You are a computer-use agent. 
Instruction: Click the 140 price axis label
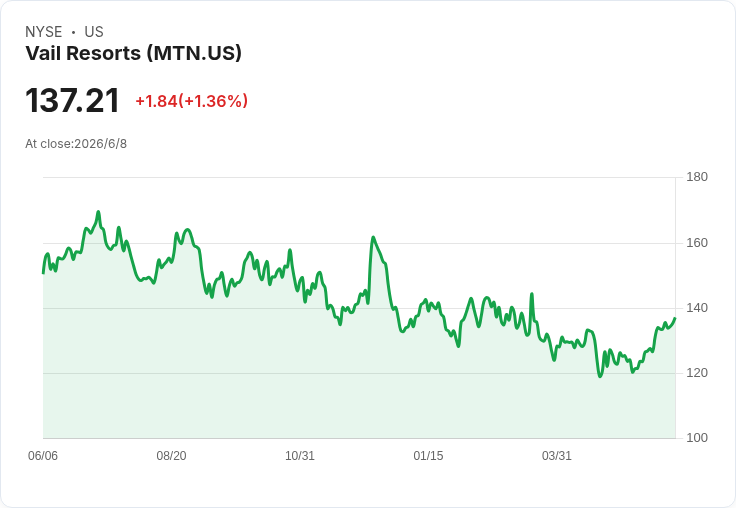click(x=697, y=308)
